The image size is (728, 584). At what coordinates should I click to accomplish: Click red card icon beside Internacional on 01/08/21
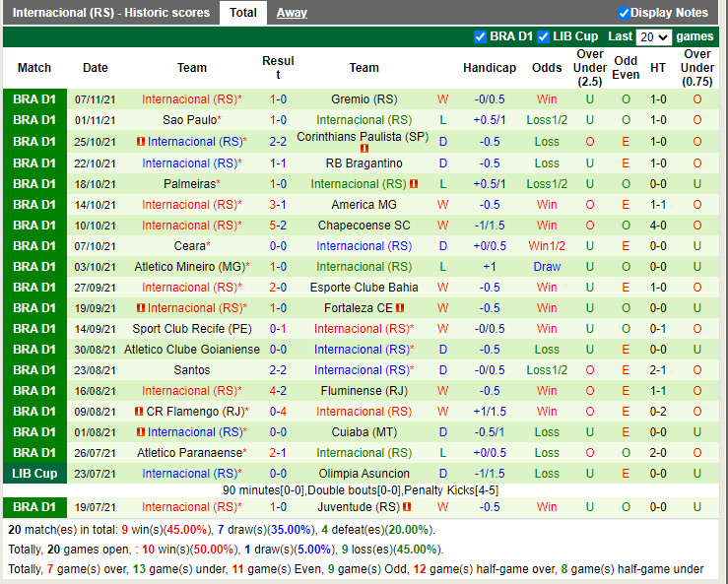[x=140, y=432]
